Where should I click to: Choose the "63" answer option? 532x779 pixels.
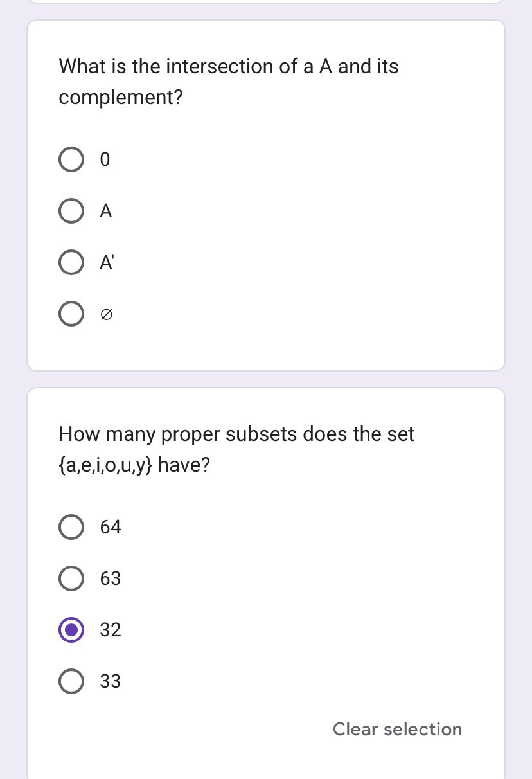pos(71,578)
